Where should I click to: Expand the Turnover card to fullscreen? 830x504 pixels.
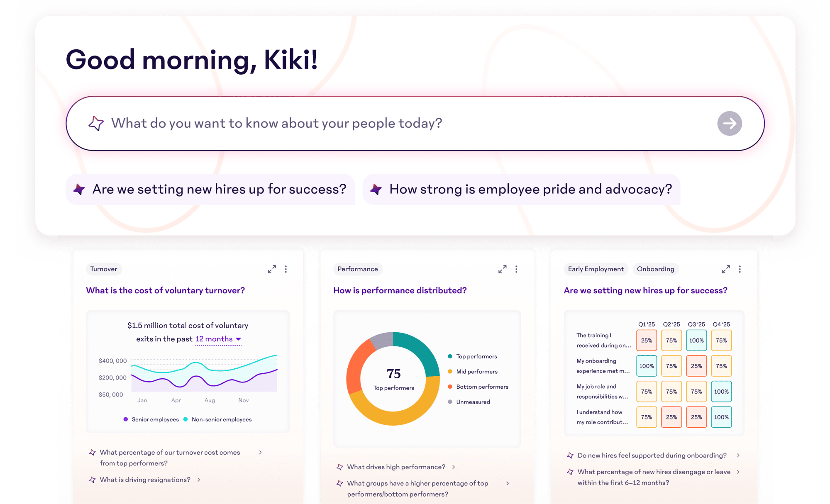[272, 269]
